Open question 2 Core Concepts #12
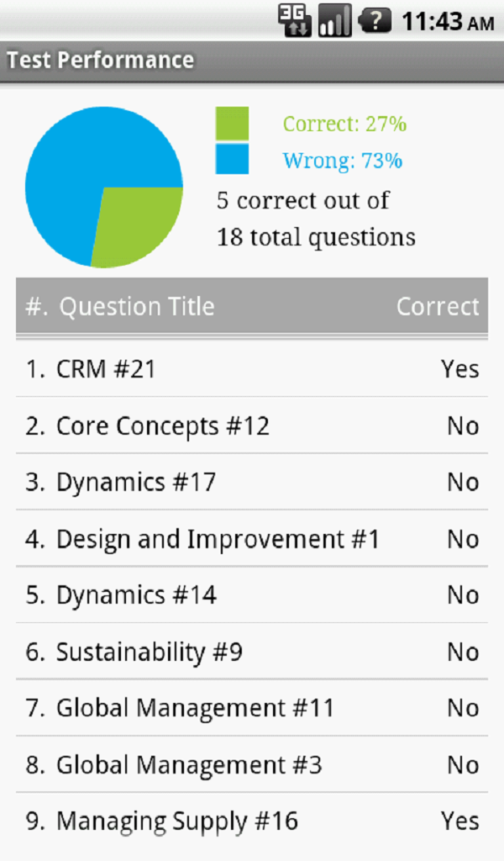Screen dimensions: 504x861 tap(252, 426)
